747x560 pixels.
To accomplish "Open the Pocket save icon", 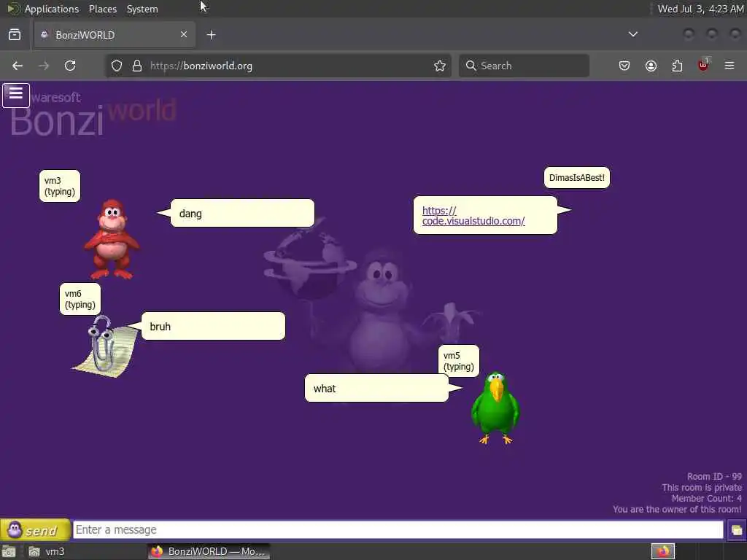I will coord(624,66).
